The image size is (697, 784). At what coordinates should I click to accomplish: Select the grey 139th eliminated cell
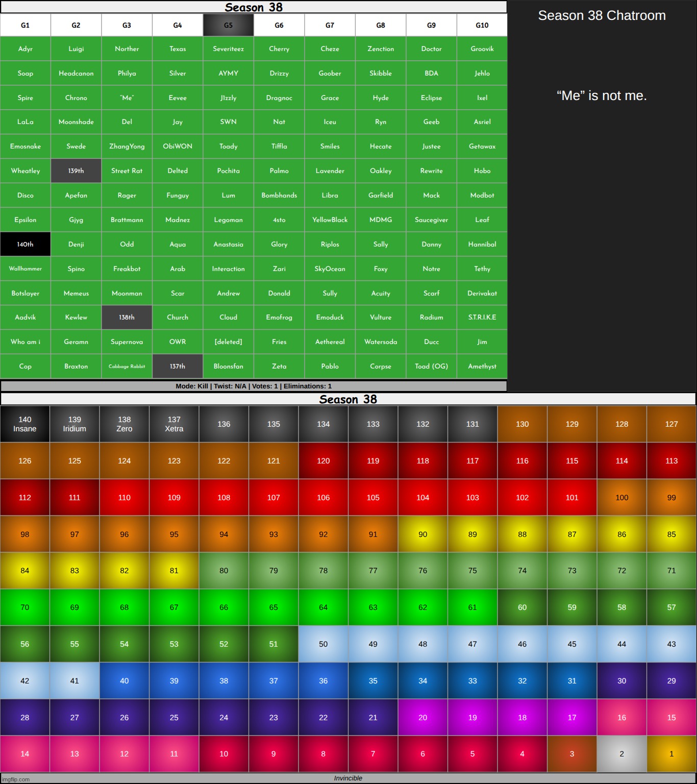click(76, 171)
